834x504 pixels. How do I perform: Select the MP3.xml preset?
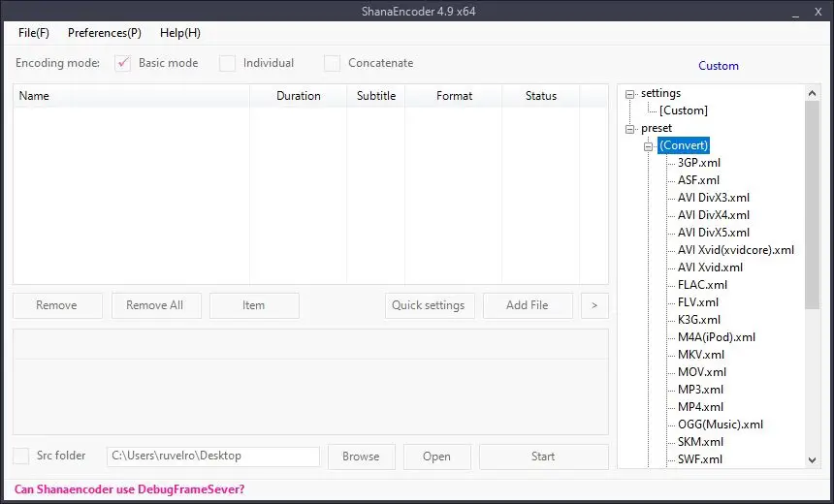pos(700,390)
